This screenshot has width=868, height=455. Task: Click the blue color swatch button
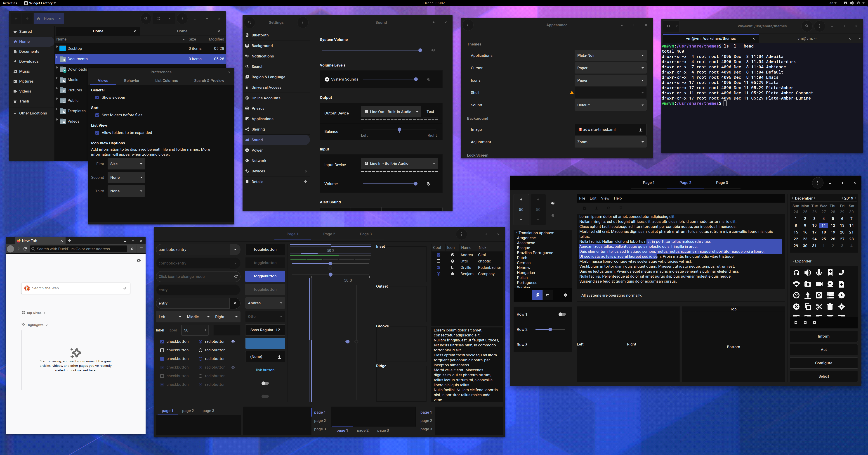click(x=265, y=343)
